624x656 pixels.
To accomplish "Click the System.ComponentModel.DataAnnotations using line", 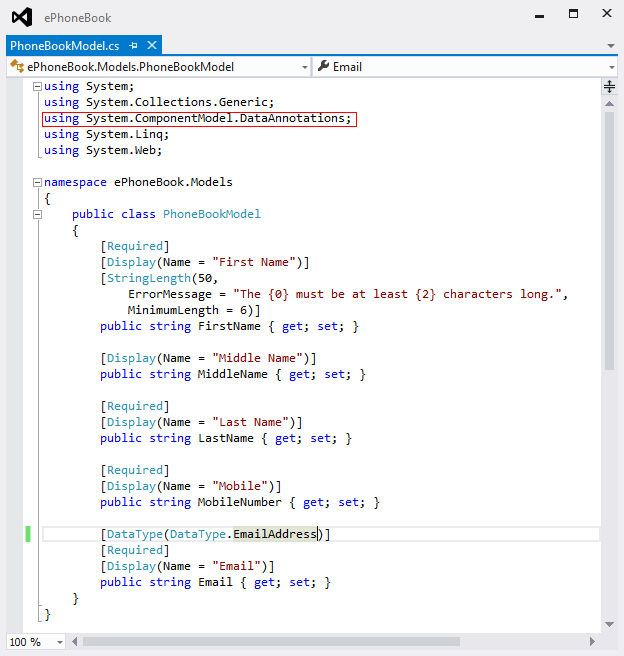I will pyautogui.click(x=198, y=119).
